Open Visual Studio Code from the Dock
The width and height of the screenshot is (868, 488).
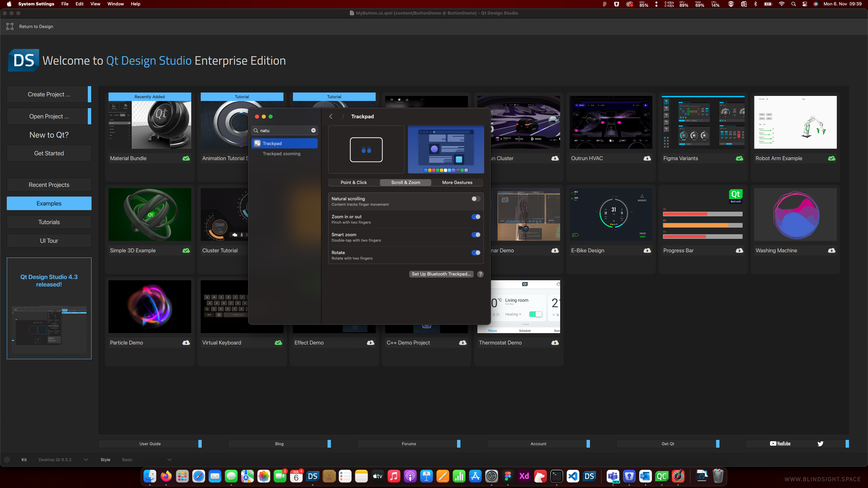pyautogui.click(x=573, y=476)
